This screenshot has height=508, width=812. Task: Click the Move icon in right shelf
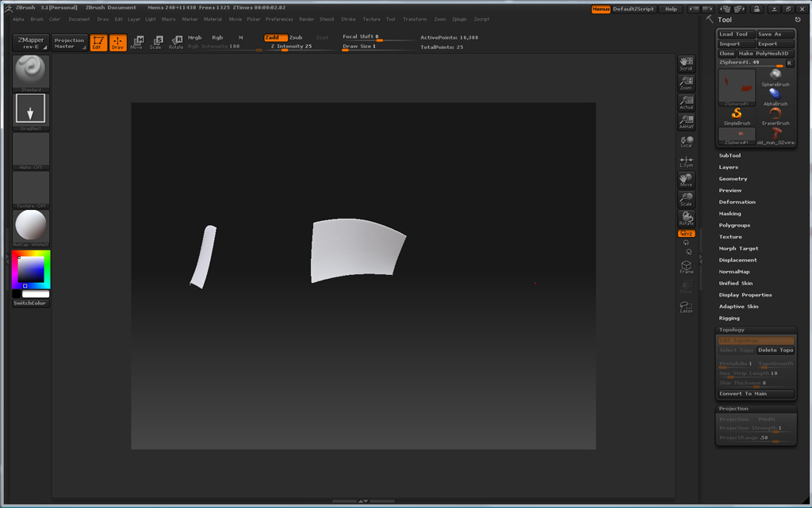686,180
